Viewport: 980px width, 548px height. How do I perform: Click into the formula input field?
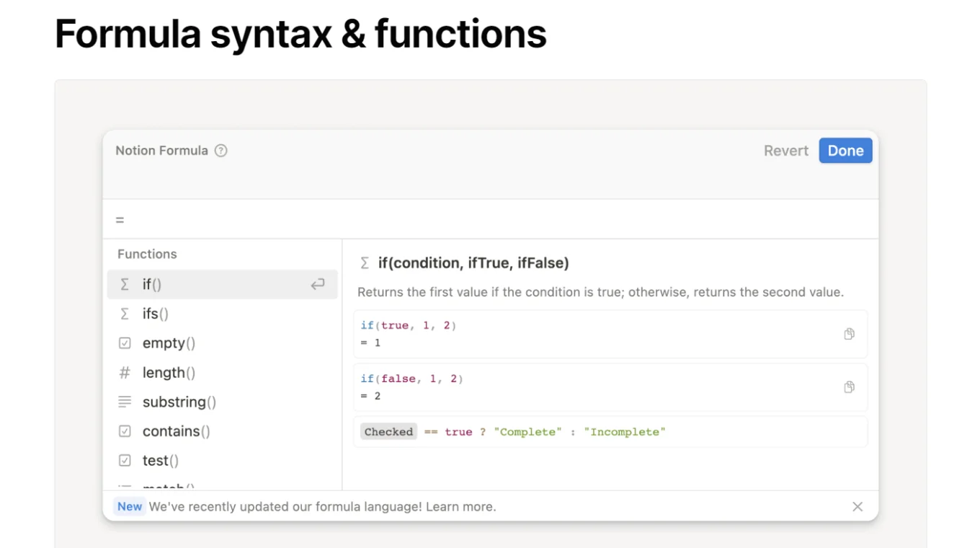pos(490,220)
